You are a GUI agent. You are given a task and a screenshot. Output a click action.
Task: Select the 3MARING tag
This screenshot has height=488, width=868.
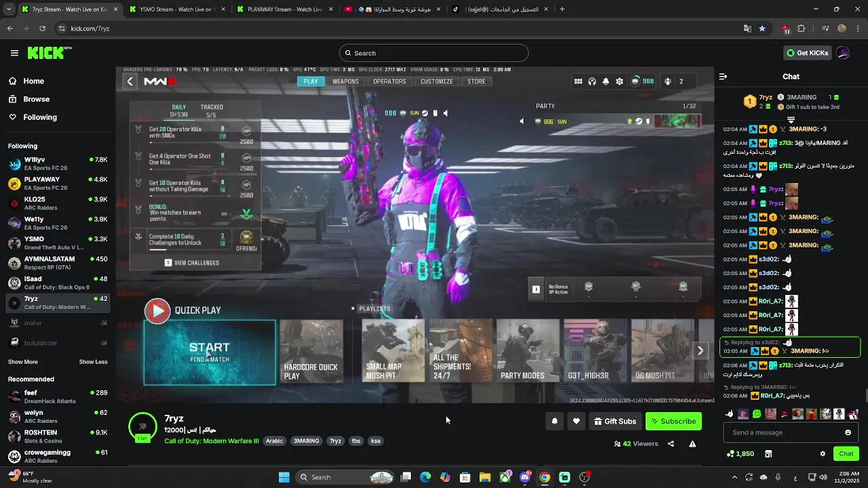[307, 441]
